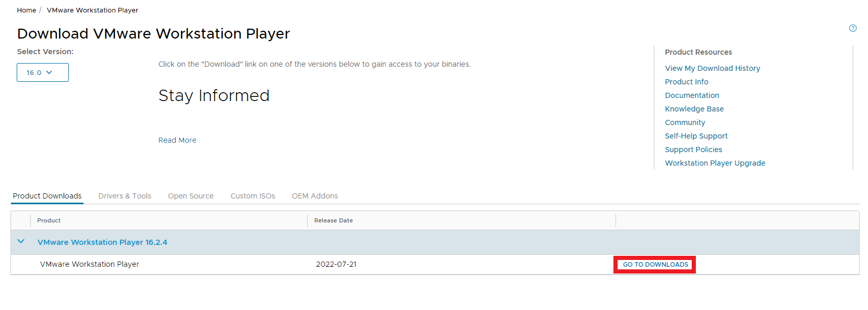Click the Release Date column header

click(x=333, y=220)
